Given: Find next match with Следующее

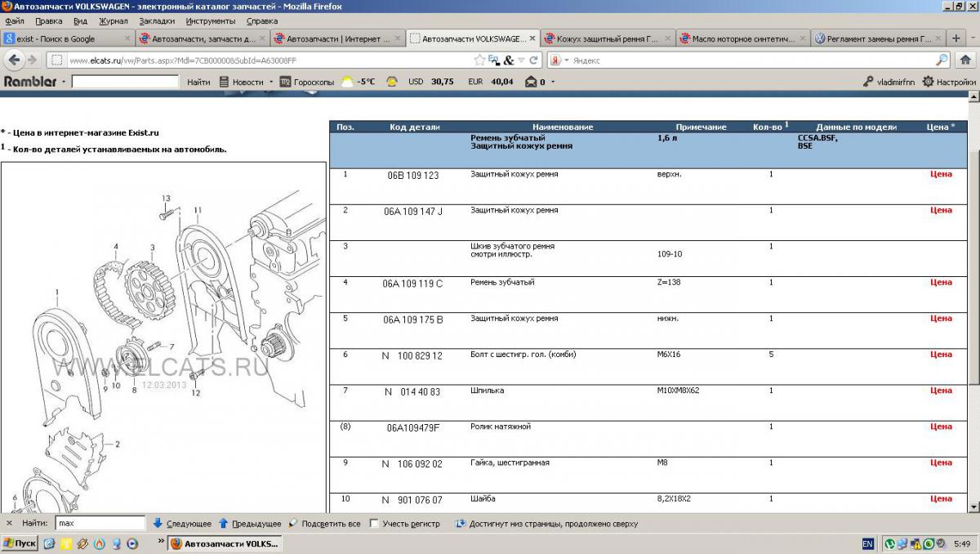Looking at the screenshot, I should [x=182, y=524].
